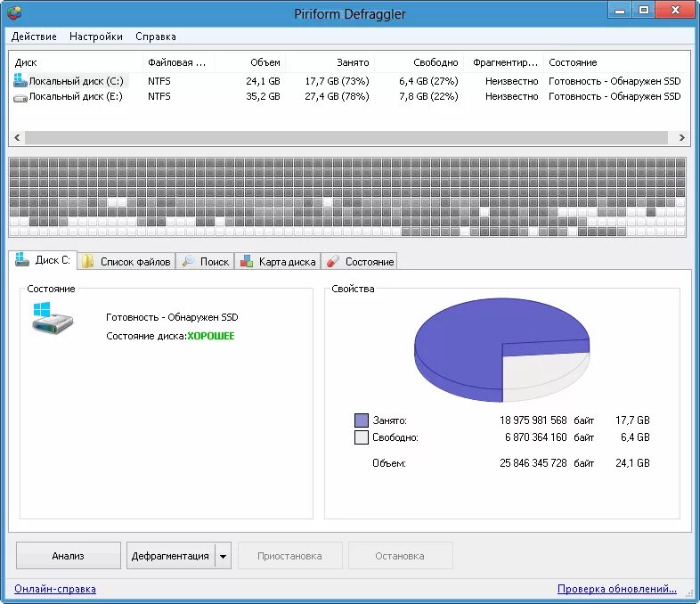
Task: Sort by the Файловая column header
Action: tap(179, 62)
